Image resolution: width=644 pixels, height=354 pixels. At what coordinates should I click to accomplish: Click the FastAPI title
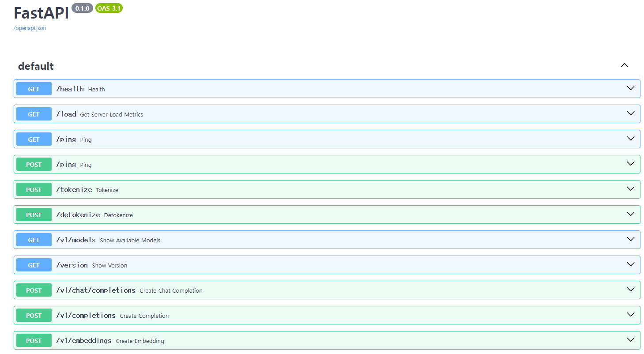tap(41, 13)
